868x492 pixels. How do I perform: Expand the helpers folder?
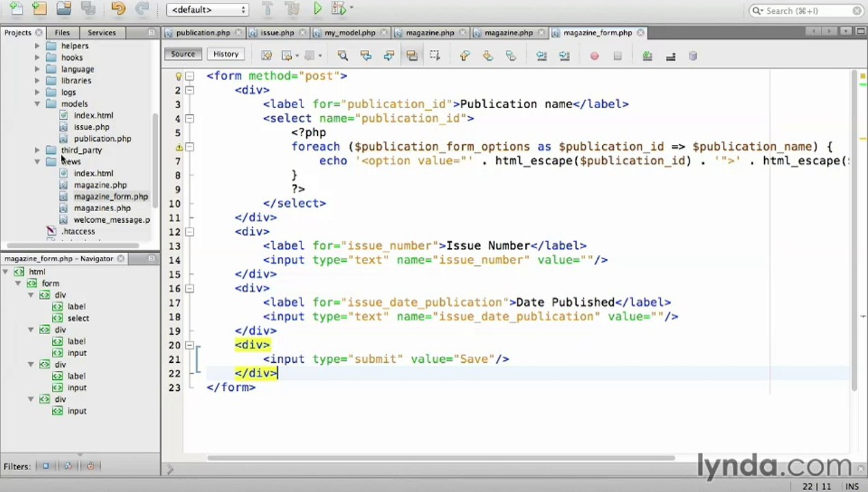37,46
